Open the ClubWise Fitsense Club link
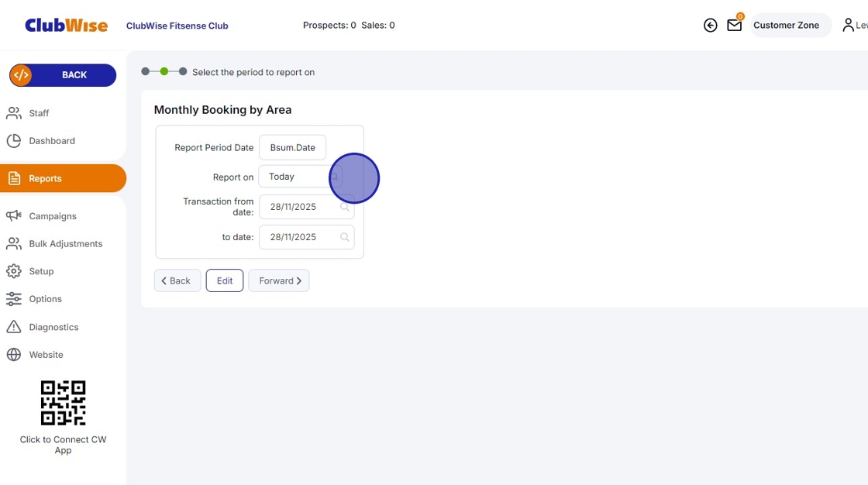The image size is (868, 485). click(177, 26)
